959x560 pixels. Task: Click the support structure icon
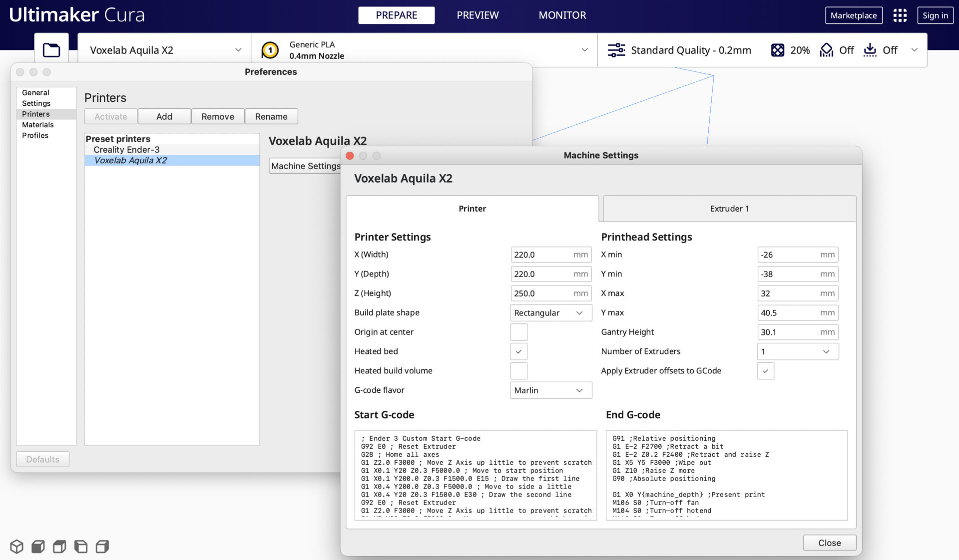click(x=826, y=50)
